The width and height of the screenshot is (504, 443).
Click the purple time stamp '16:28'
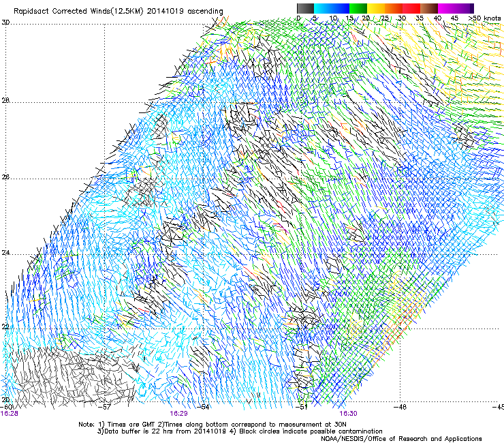pos(10,414)
